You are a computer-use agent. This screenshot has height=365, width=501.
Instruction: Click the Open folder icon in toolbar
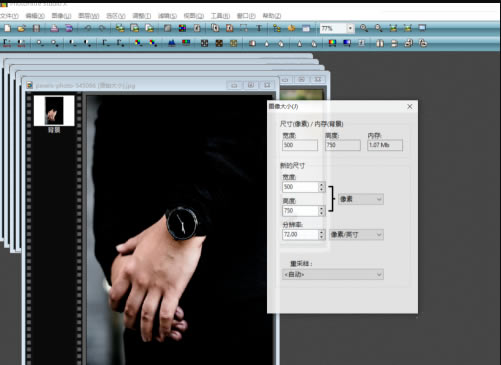(21, 28)
